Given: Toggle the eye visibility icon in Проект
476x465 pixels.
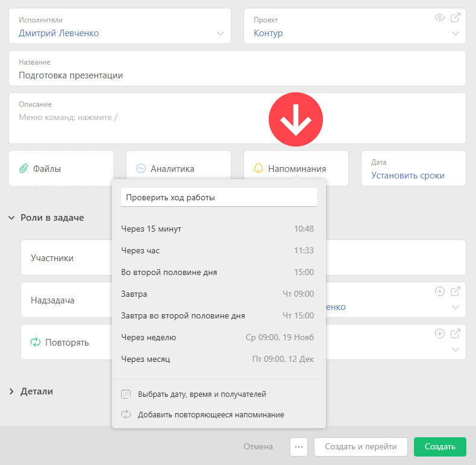Looking at the screenshot, I should [x=440, y=17].
